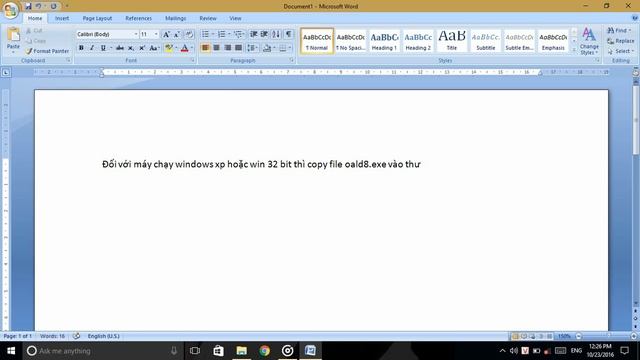640x360 pixels.
Task: Click Grow Font icon
Action: coord(166,34)
